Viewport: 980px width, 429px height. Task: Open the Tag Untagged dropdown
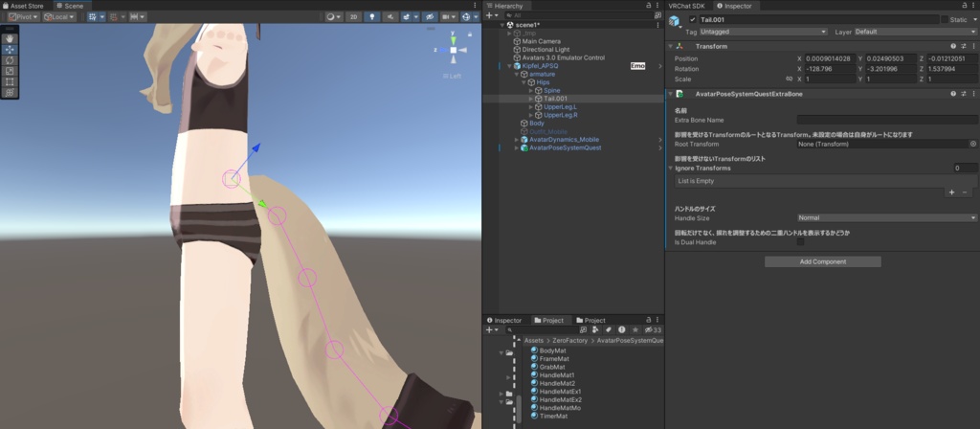coord(763,32)
